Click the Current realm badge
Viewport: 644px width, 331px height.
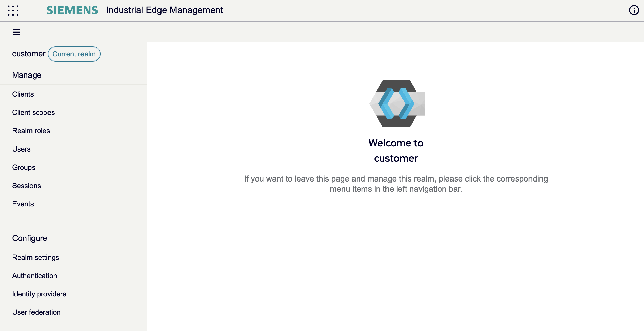coord(74,54)
